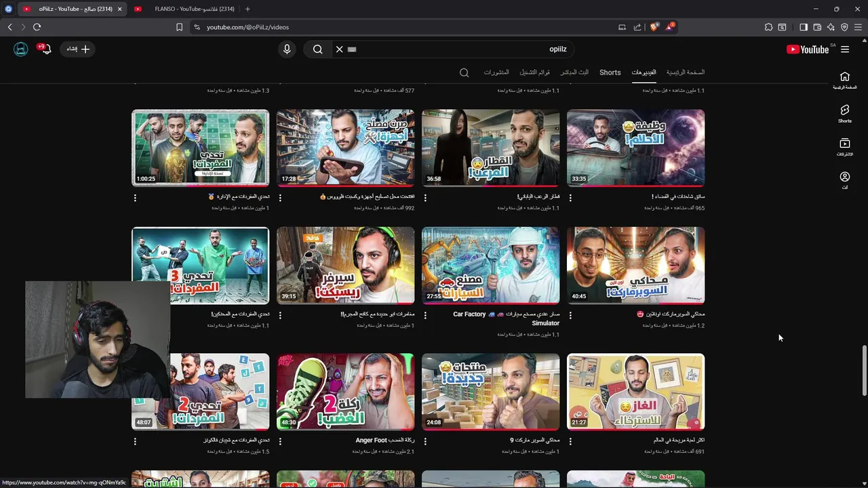Open the 48:30 Anger Foot thumbnail

click(345, 391)
